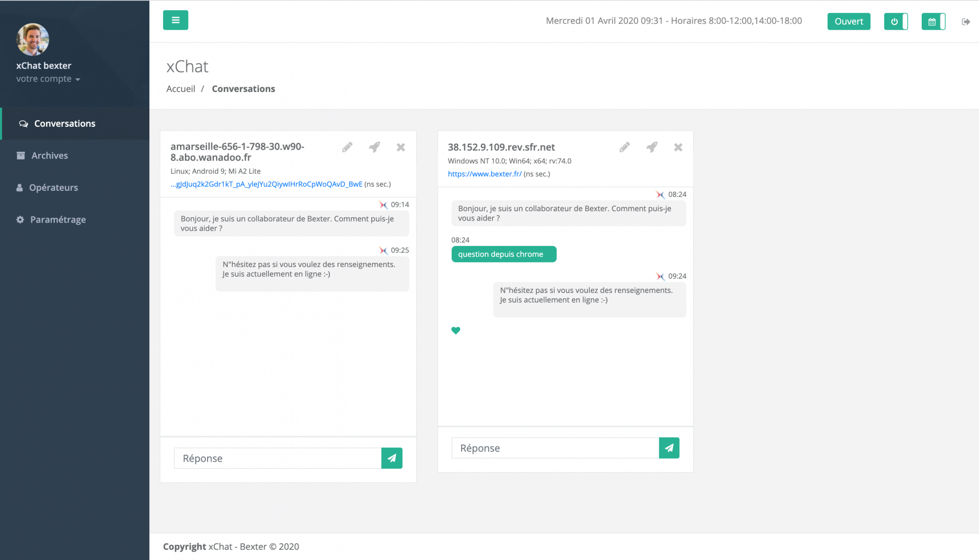The height and width of the screenshot is (560, 979).
Task: Click the send message icon in right conversation
Action: [669, 448]
